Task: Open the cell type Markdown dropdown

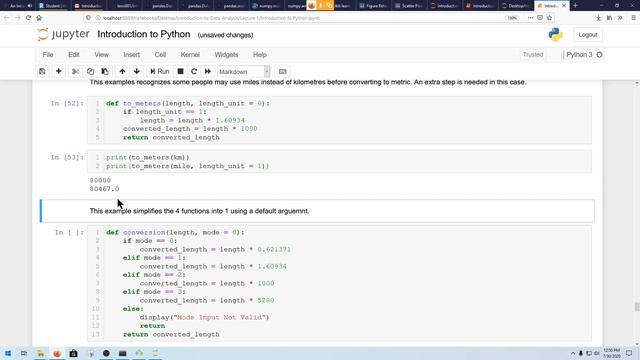Action: [x=244, y=71]
